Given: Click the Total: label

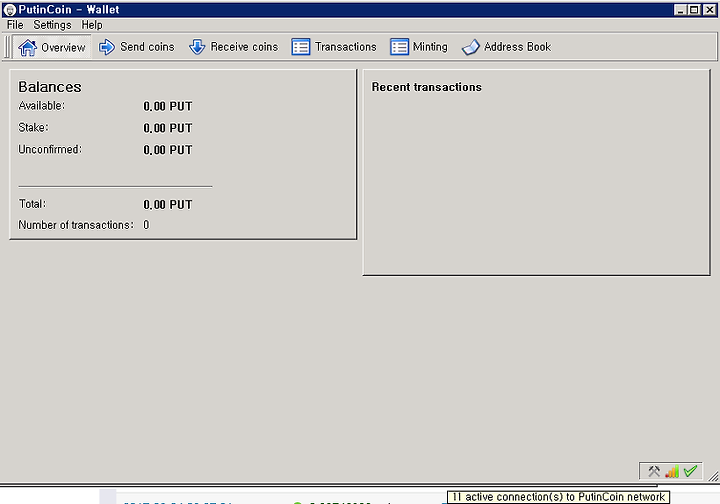Looking at the screenshot, I should click(x=32, y=204).
